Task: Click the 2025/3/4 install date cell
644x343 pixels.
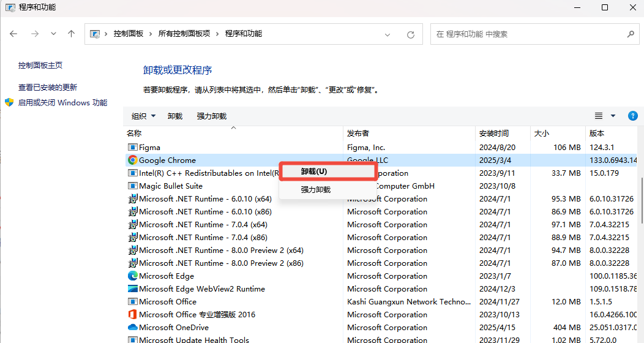Action: [495, 160]
